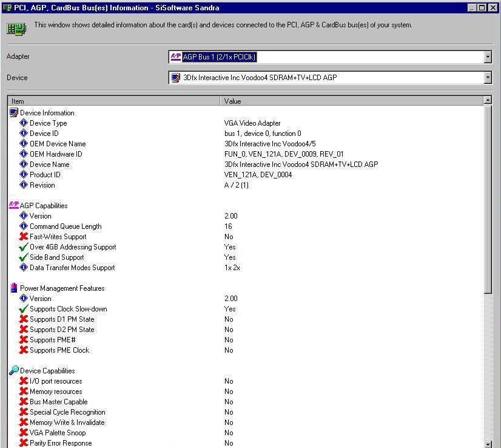Click the monitor icon in the Device field
This screenshot has height=448, width=501.
(x=176, y=77)
